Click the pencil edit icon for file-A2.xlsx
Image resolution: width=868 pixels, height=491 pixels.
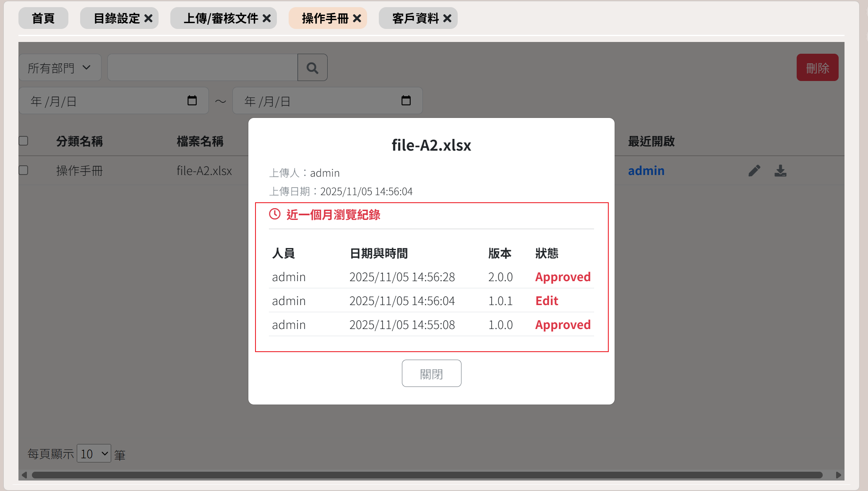pyautogui.click(x=754, y=171)
